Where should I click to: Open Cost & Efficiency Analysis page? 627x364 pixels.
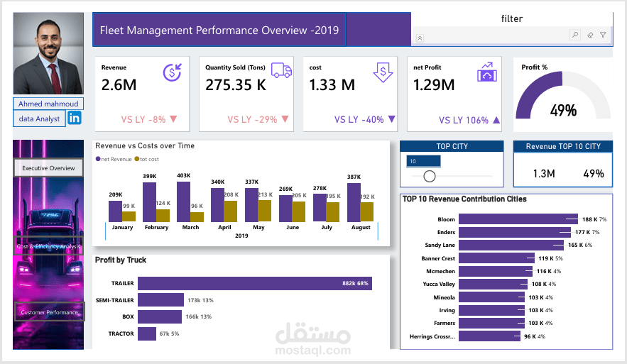coord(48,246)
